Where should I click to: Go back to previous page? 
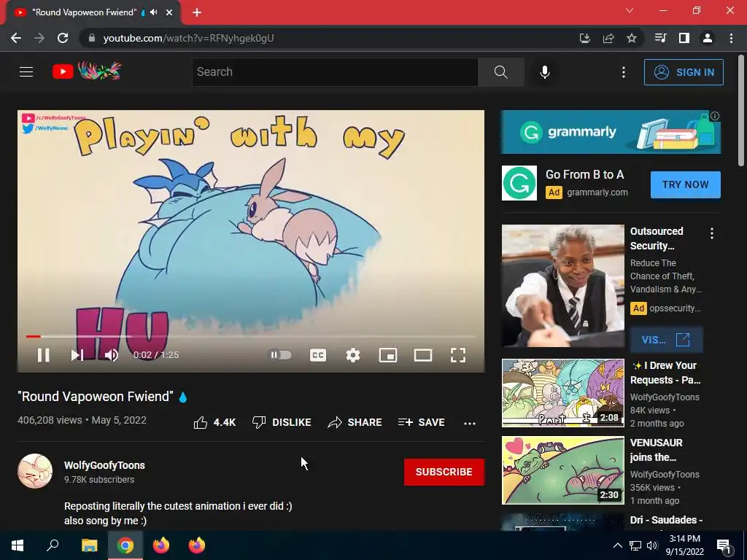16,38
